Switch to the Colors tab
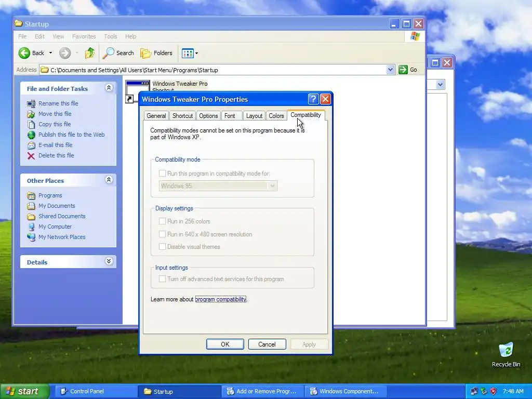This screenshot has width=532, height=399. point(276,116)
